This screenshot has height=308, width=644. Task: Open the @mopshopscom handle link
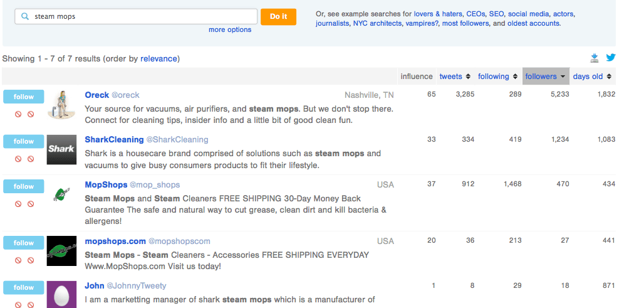tap(179, 241)
